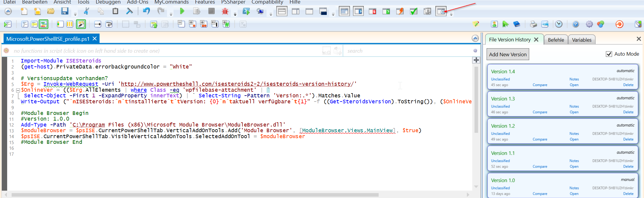Toggle the script pane on right layout button
Viewport: 644px width, 198px height.
click(295, 11)
